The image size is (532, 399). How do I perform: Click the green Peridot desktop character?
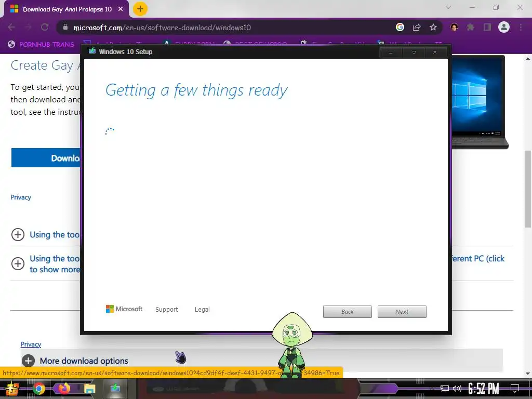tap(292, 345)
